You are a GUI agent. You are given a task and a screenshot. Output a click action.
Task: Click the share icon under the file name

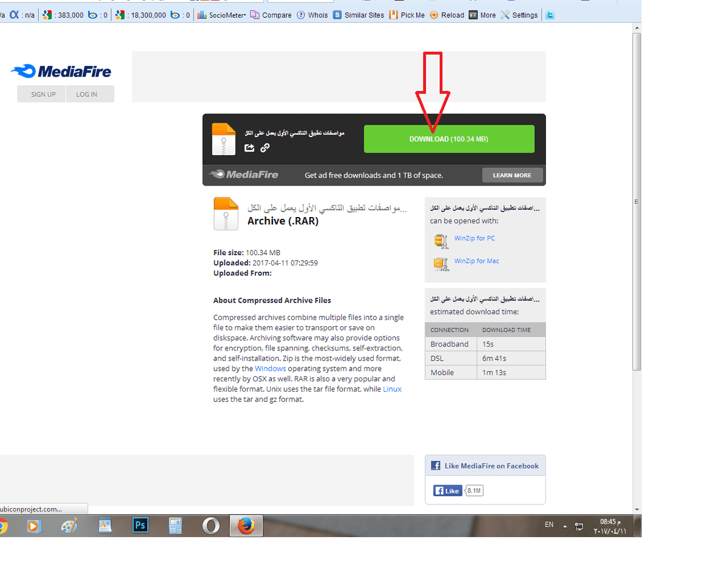pyautogui.click(x=249, y=148)
